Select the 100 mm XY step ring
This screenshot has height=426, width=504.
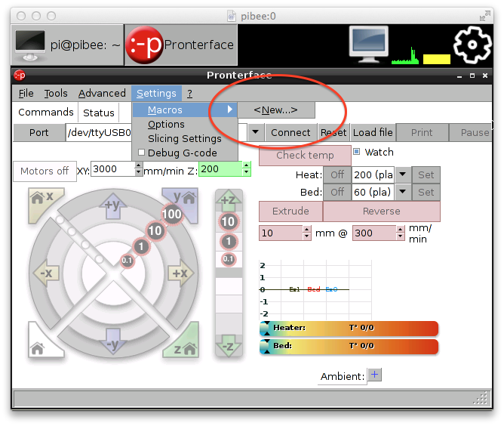pos(171,214)
